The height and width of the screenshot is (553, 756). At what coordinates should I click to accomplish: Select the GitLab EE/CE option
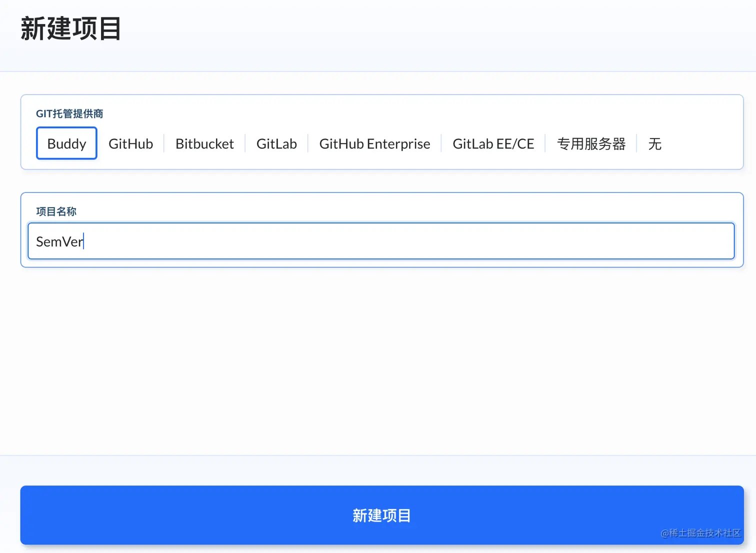493,143
